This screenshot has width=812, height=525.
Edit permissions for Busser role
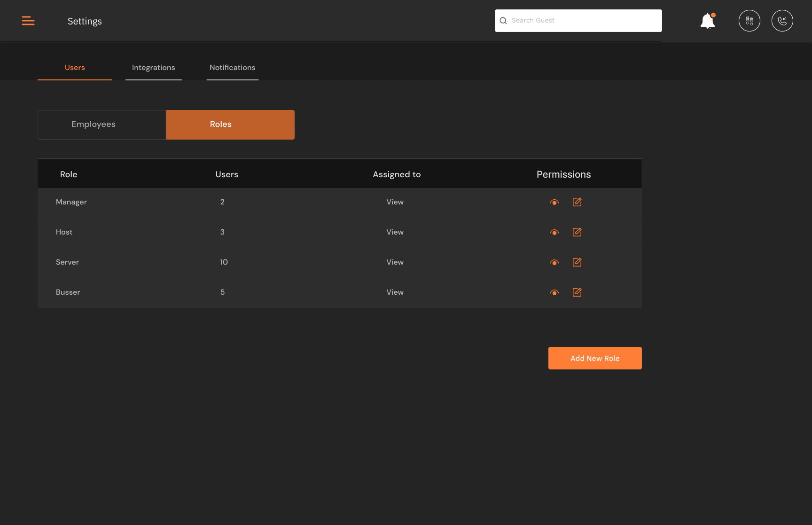[x=577, y=292]
